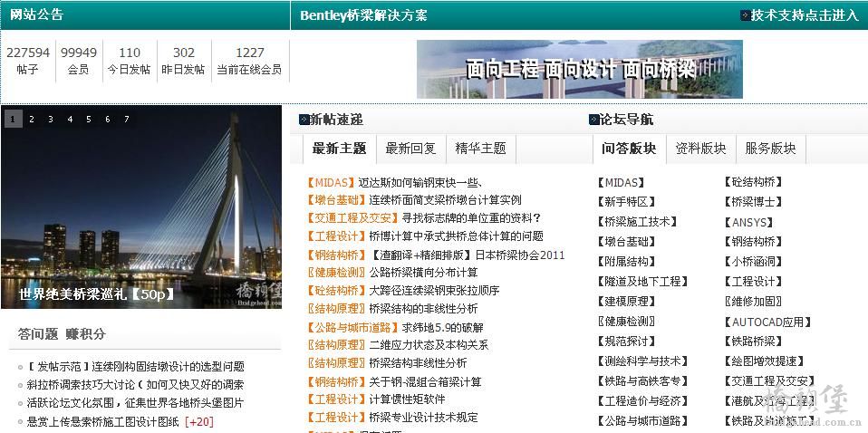Select slide number 7 in the image carousel
Image resolution: width=868 pixels, height=433 pixels.
click(x=126, y=119)
